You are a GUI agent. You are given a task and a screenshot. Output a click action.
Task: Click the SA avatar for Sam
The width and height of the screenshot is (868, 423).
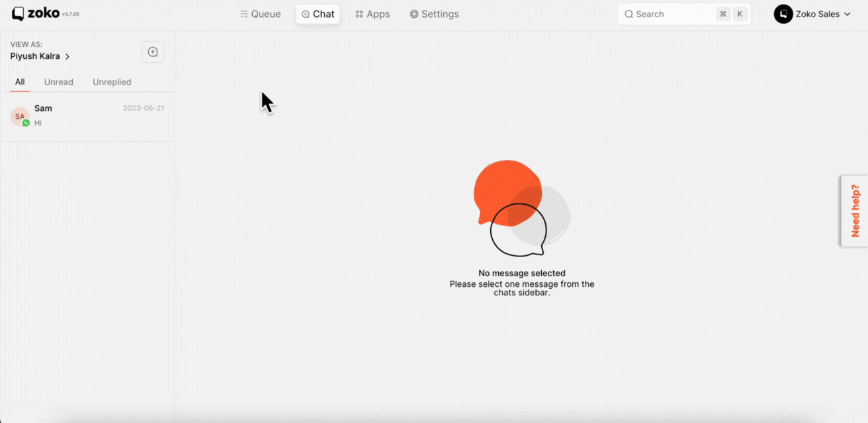20,116
